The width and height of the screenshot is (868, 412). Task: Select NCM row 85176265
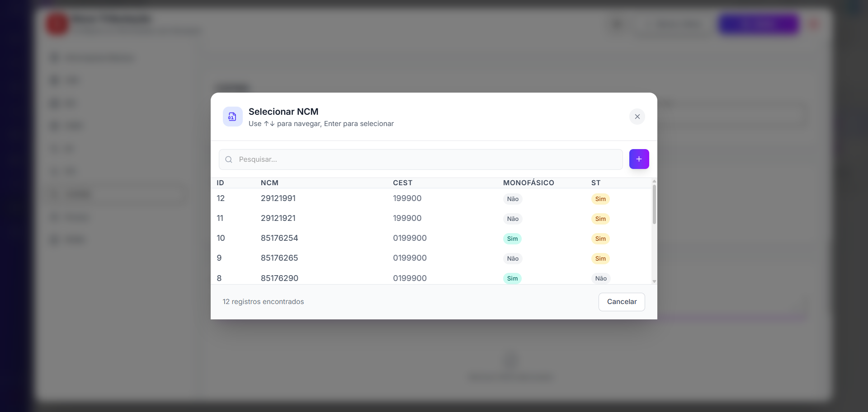[x=431, y=258]
